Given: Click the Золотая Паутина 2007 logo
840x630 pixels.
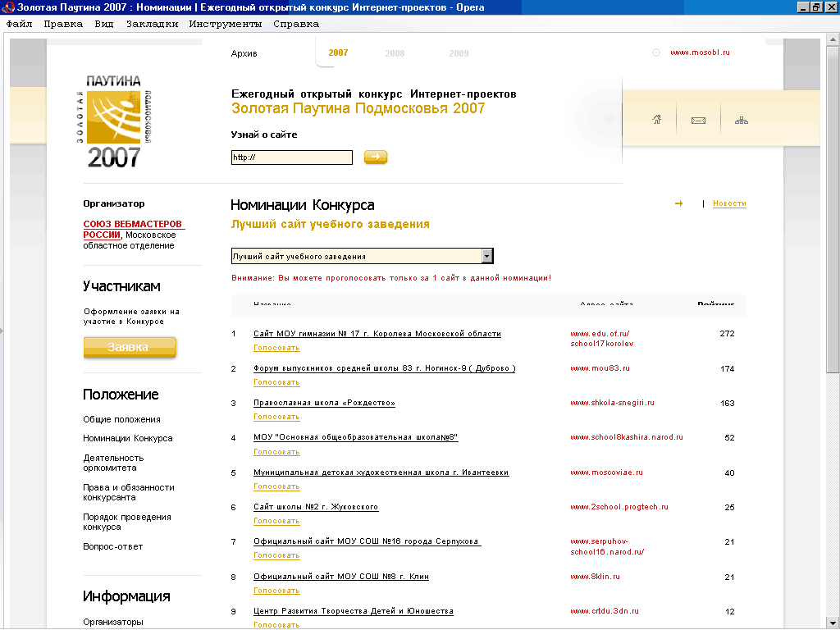Looking at the screenshot, I should tap(115, 121).
